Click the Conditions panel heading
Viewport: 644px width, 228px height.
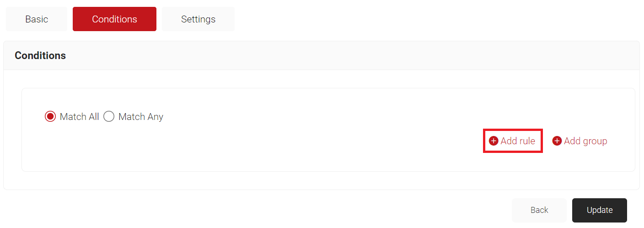click(40, 55)
